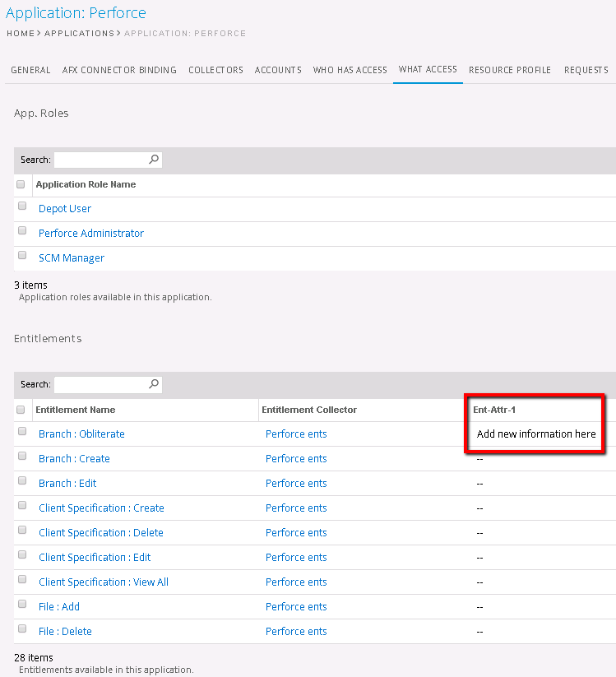Open the Perforce Administrator role
Viewport: 616px width, 677px height.
(90, 233)
